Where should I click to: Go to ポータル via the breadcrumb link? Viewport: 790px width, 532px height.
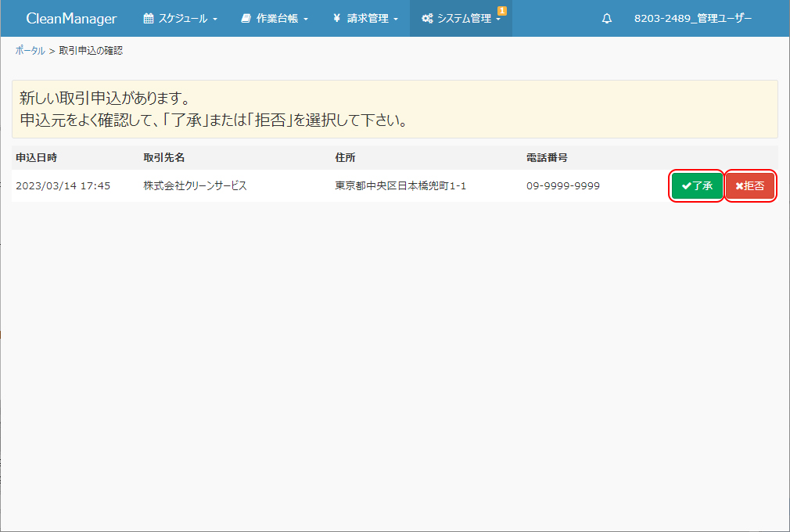[x=30, y=51]
